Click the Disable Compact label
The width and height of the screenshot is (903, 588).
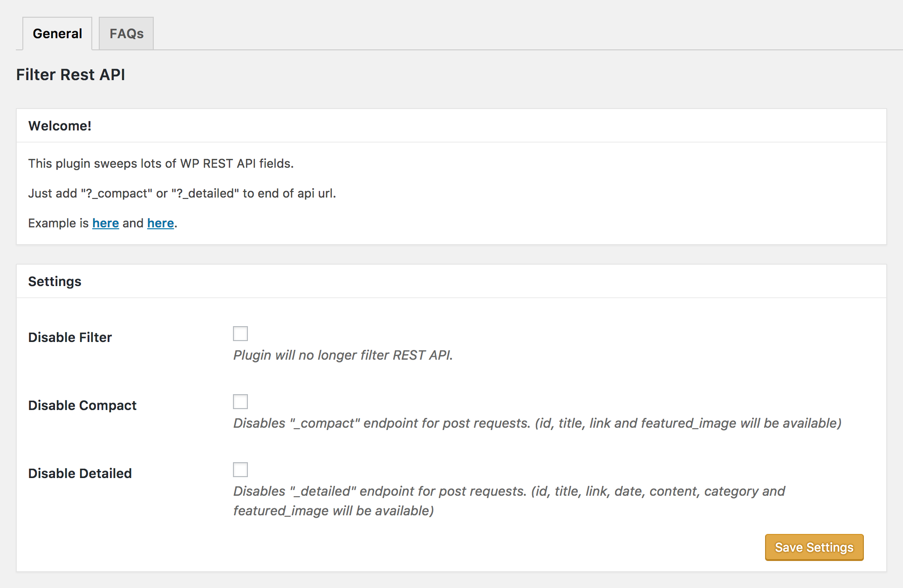82,405
